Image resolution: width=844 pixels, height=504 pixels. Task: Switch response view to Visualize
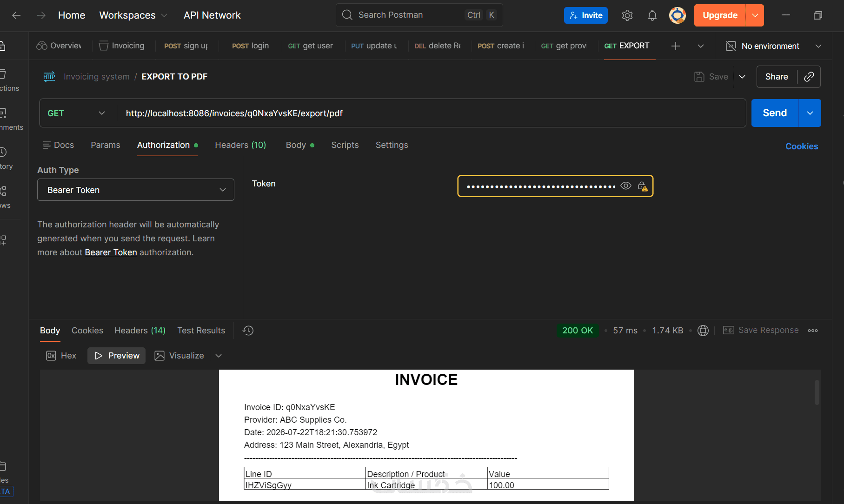click(179, 356)
